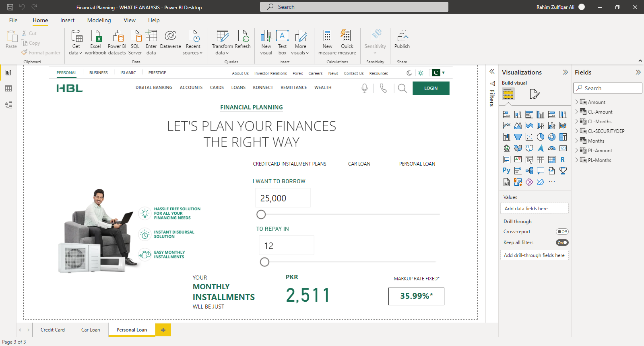This screenshot has width=644, height=346.
Task: Open the Format visual tab icon
Action: pyautogui.click(x=535, y=94)
